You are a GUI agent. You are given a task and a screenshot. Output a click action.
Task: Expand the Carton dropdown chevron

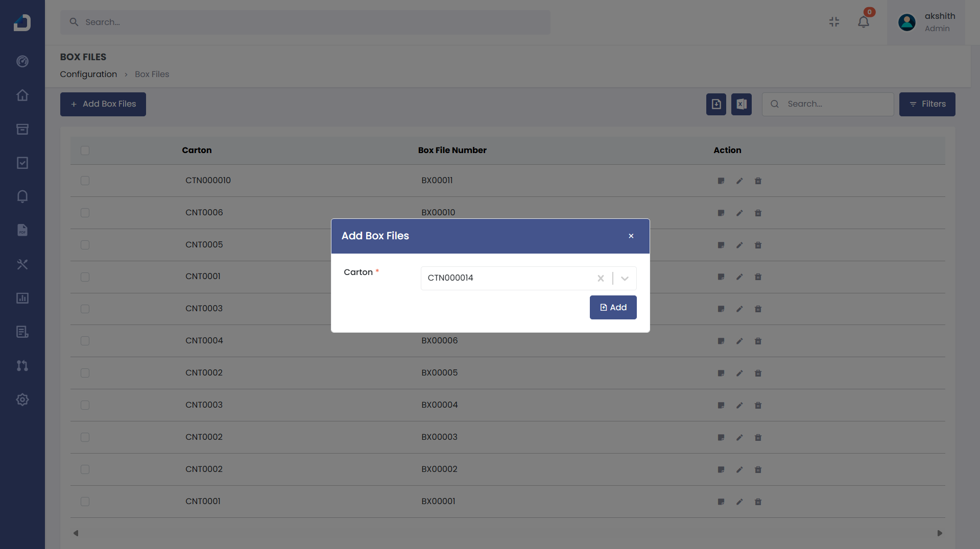[625, 278]
